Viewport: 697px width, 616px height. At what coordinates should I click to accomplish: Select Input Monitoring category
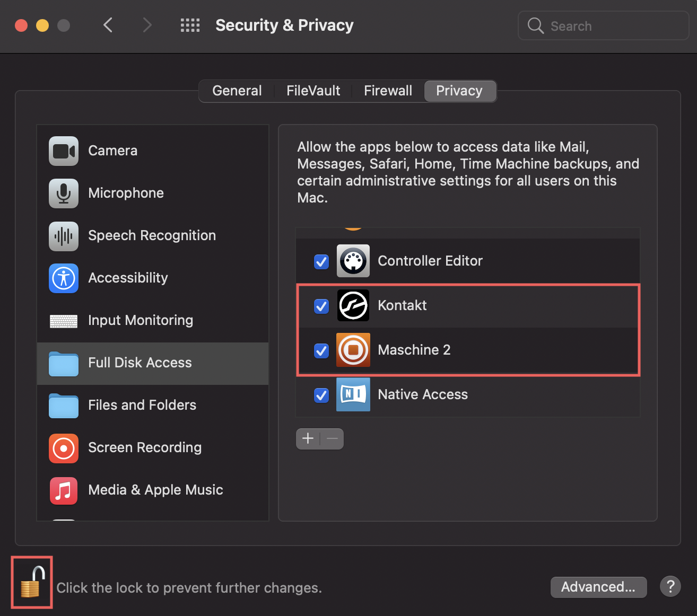tap(140, 321)
